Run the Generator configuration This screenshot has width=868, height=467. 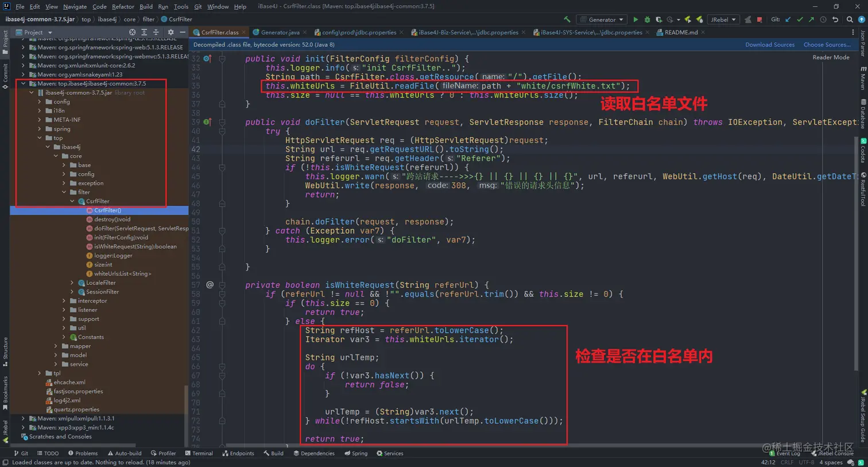click(635, 20)
